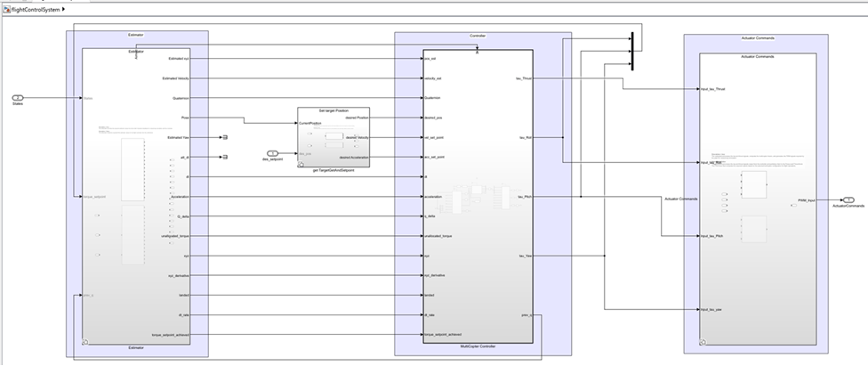The width and height of the screenshot is (868, 366).
Task: Select the ActuatorCommands outport block
Action: pyautogui.click(x=848, y=200)
